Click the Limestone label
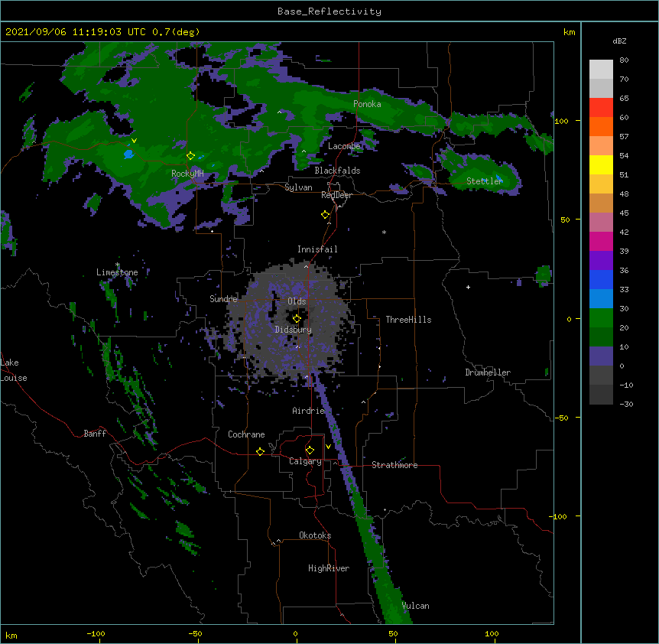The width and height of the screenshot is (659, 644). (x=117, y=272)
